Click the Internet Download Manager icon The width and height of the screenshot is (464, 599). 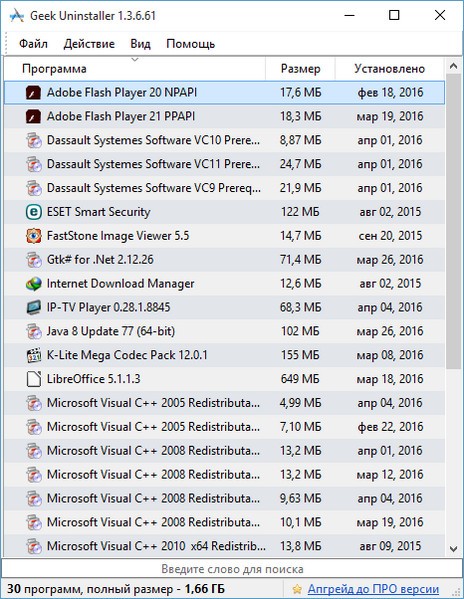pos(33,283)
